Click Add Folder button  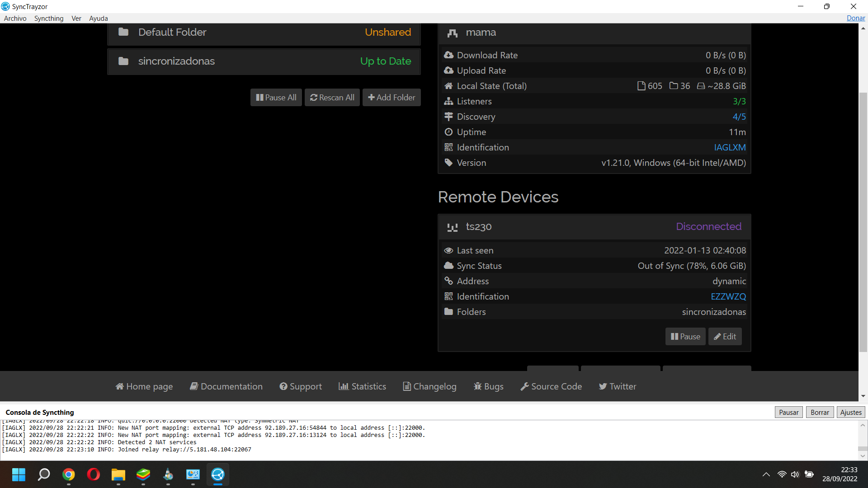tap(392, 98)
